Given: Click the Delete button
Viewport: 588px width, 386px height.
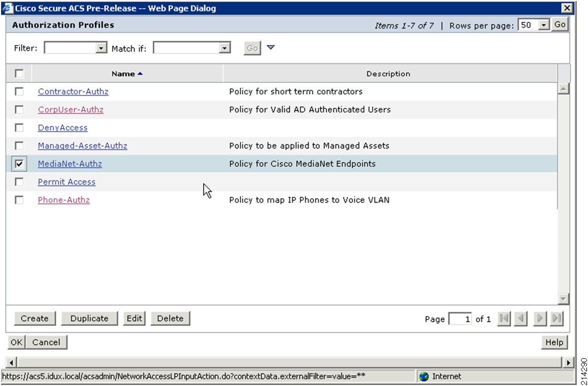Looking at the screenshot, I should click(x=170, y=318).
